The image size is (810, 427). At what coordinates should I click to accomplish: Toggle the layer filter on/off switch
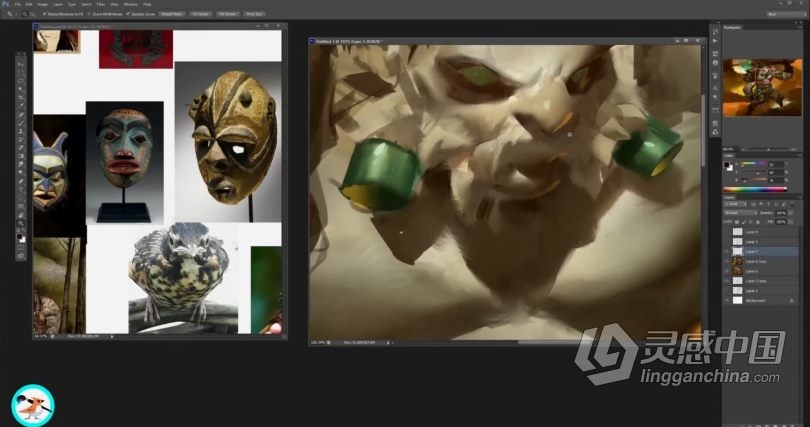tap(792, 204)
